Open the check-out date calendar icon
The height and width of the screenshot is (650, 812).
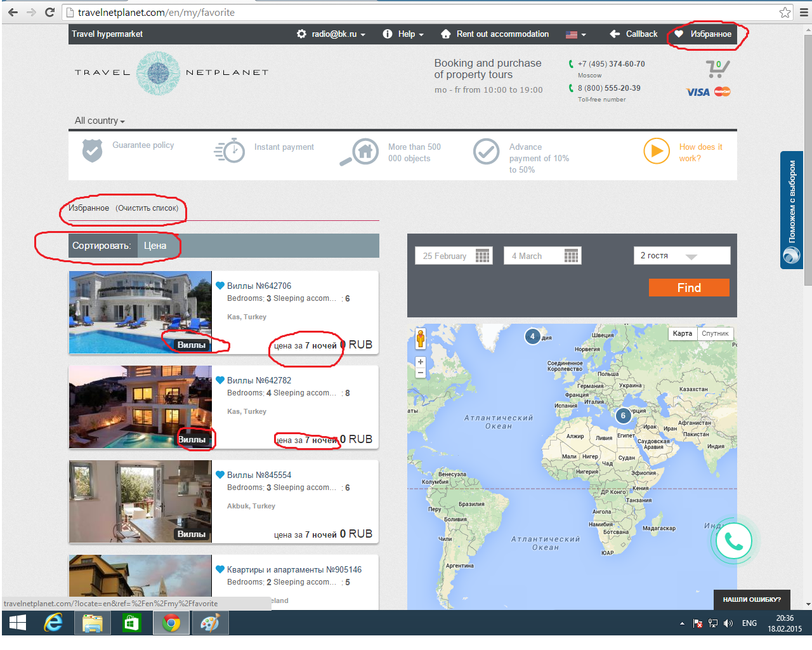coord(571,256)
